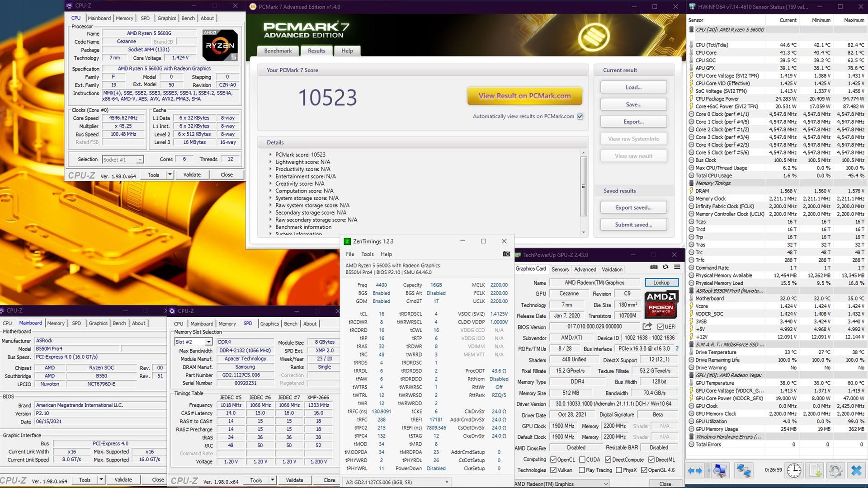
Task: Reset HWiNFO elapsed time clock icon
Action: pos(794,470)
